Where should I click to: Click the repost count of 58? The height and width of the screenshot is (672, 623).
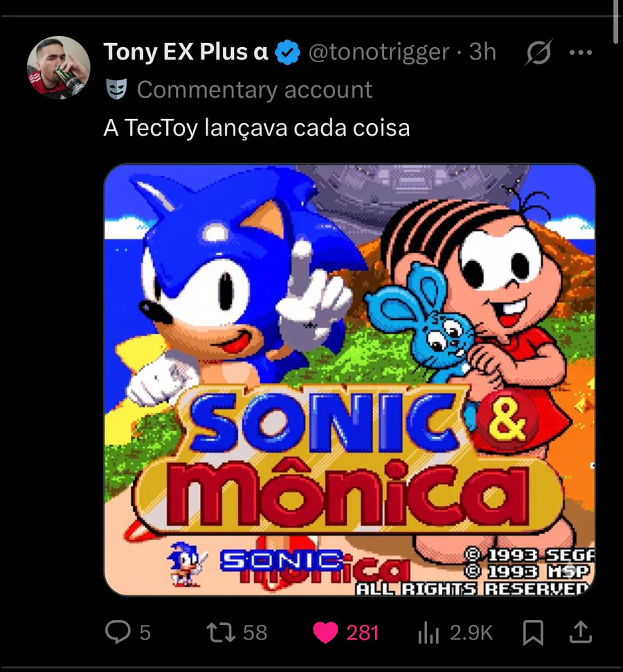(255, 632)
